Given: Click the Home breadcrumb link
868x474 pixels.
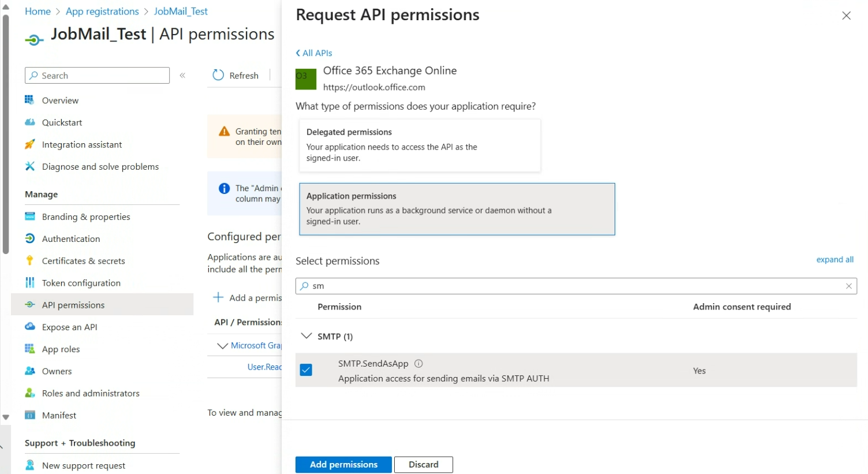Looking at the screenshot, I should (x=38, y=12).
